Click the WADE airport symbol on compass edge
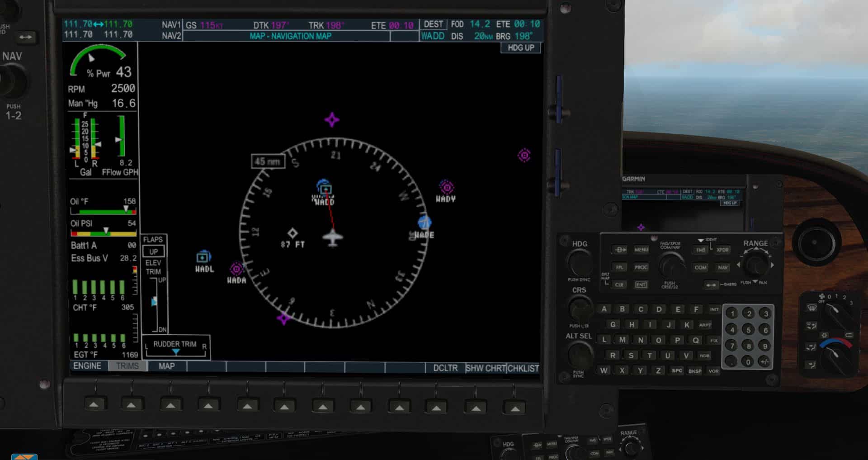Viewport: 868px width, 460px height. pyautogui.click(x=424, y=223)
